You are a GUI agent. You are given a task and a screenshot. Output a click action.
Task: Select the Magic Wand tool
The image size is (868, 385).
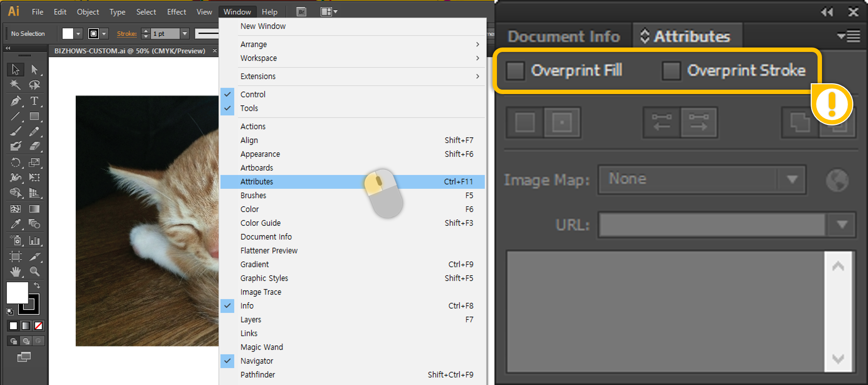coord(16,85)
